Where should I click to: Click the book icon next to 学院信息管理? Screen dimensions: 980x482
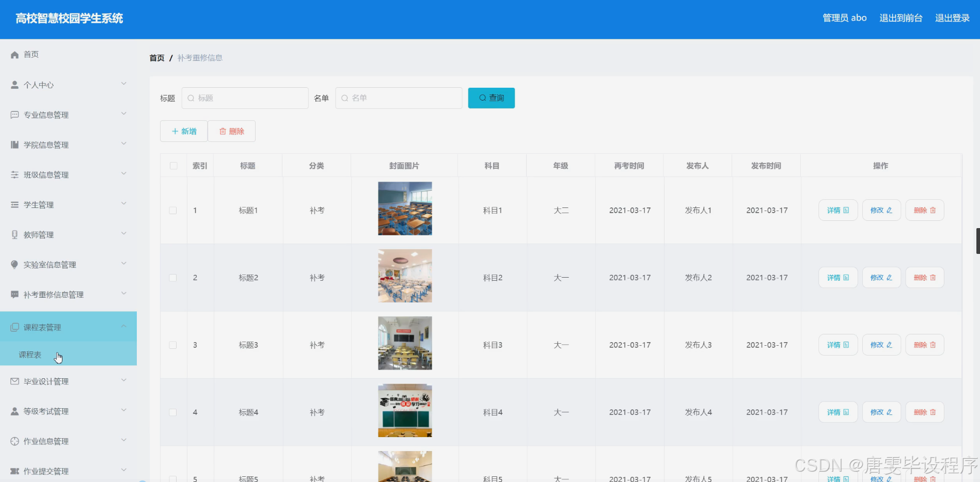14,144
